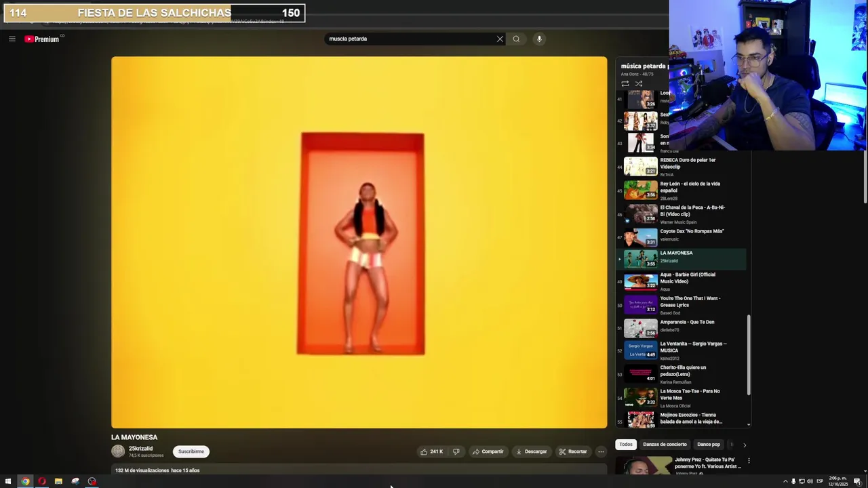Open the taskbar clock calendar

point(838,481)
